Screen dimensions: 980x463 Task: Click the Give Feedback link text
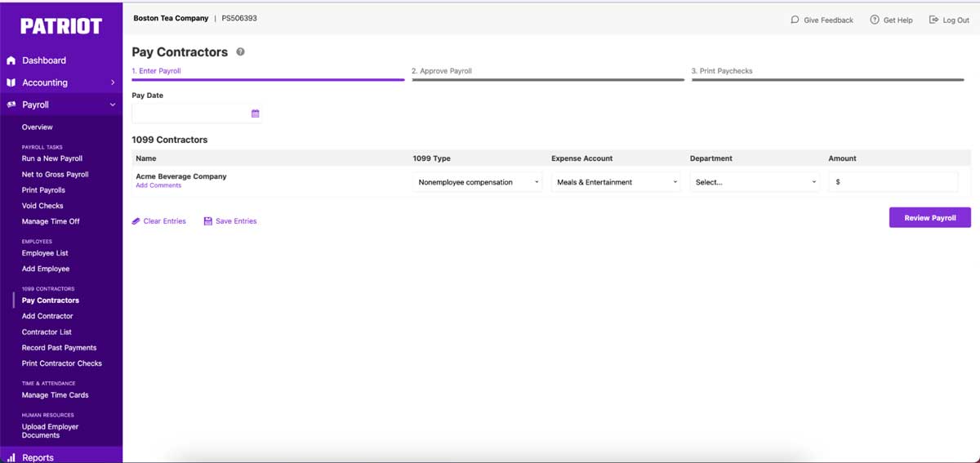[828, 20]
